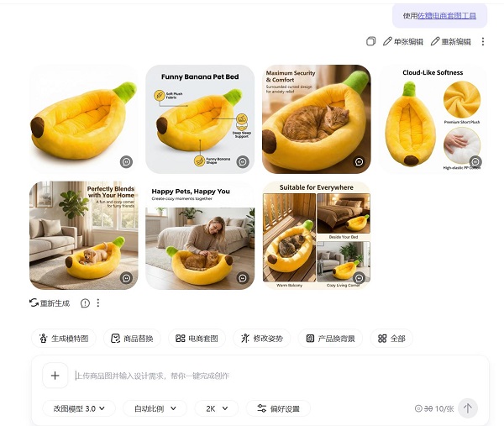
Task: Select the 电商套图 option
Action: pos(197,339)
